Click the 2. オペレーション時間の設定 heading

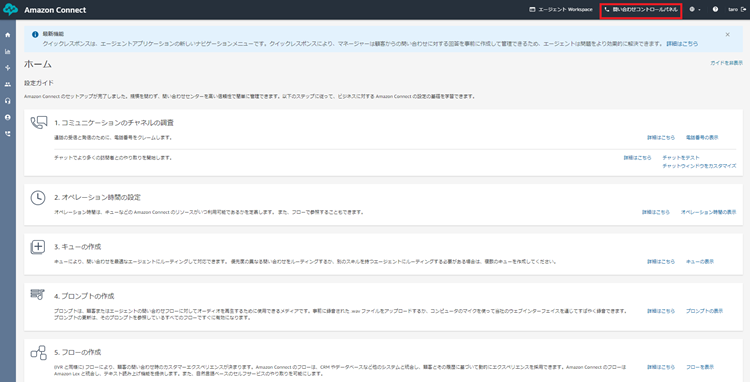point(98,197)
